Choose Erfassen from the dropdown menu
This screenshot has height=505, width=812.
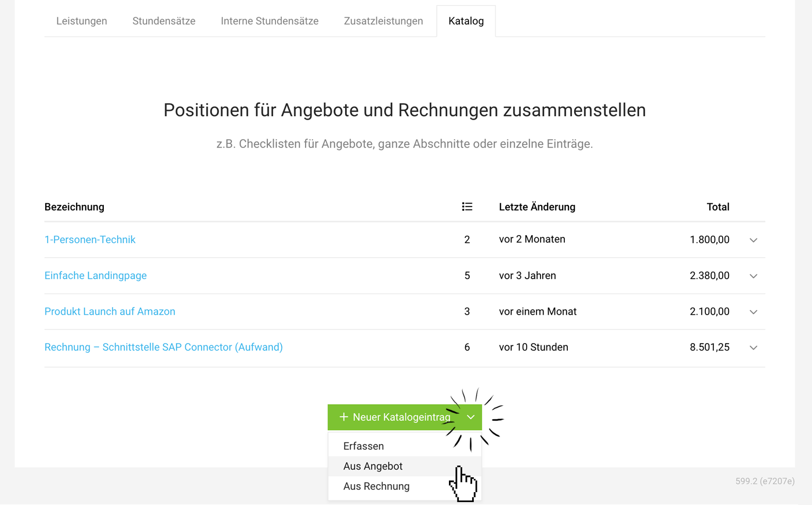point(364,446)
